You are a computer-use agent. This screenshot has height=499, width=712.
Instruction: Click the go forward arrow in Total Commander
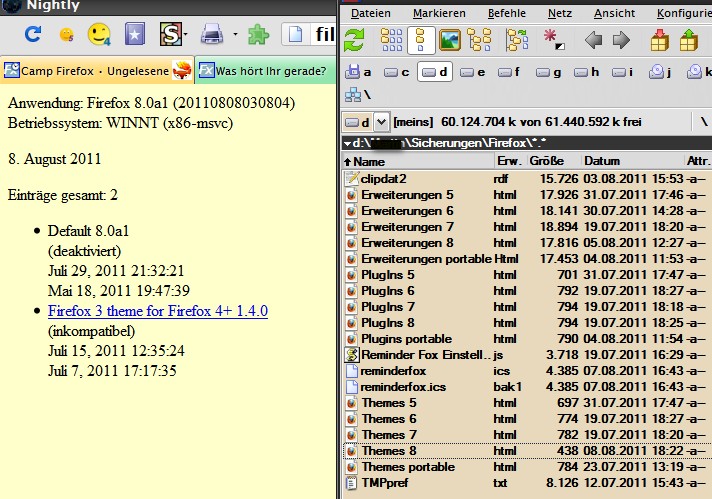point(621,41)
